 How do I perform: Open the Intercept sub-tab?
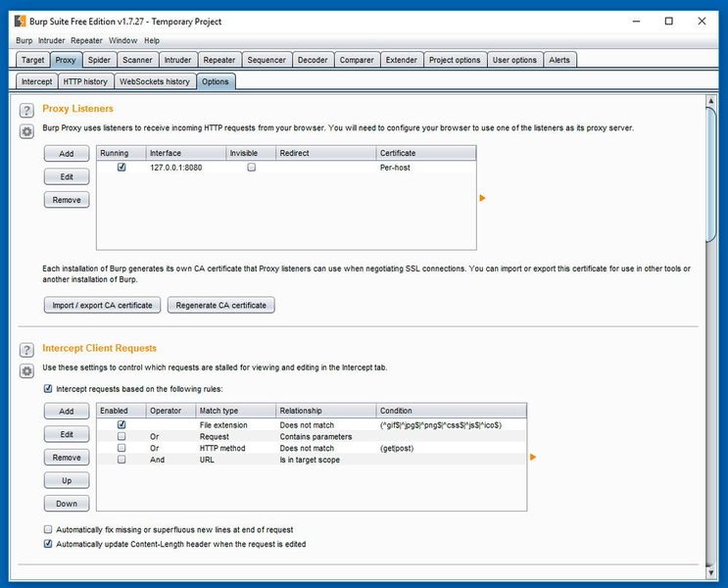pos(36,81)
